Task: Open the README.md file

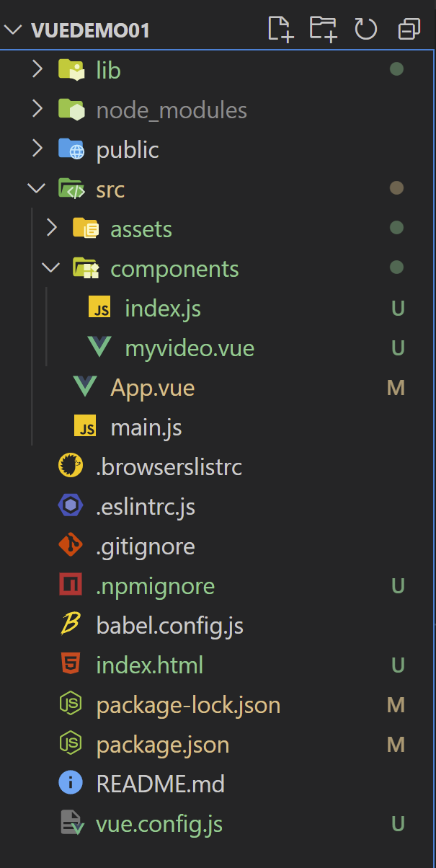Action: 161,784
